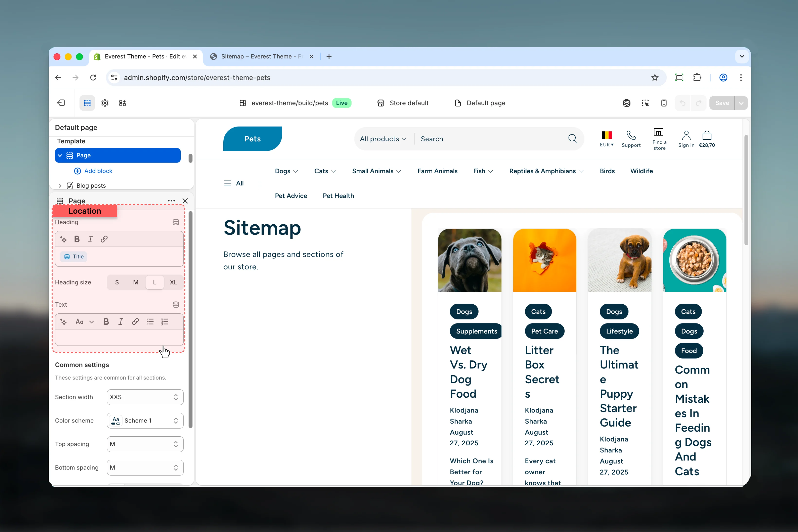Image resolution: width=798 pixels, height=532 pixels.
Task: Select heading size M
Action: [136, 282]
